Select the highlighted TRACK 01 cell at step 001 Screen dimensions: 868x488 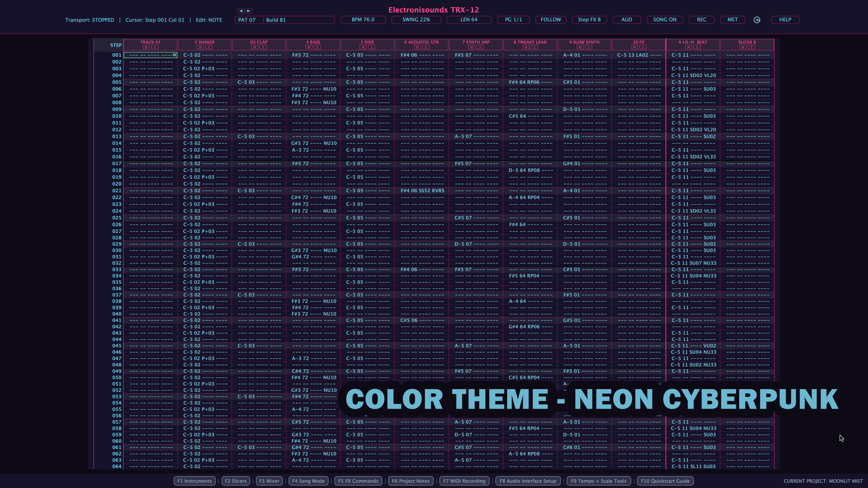pos(150,55)
